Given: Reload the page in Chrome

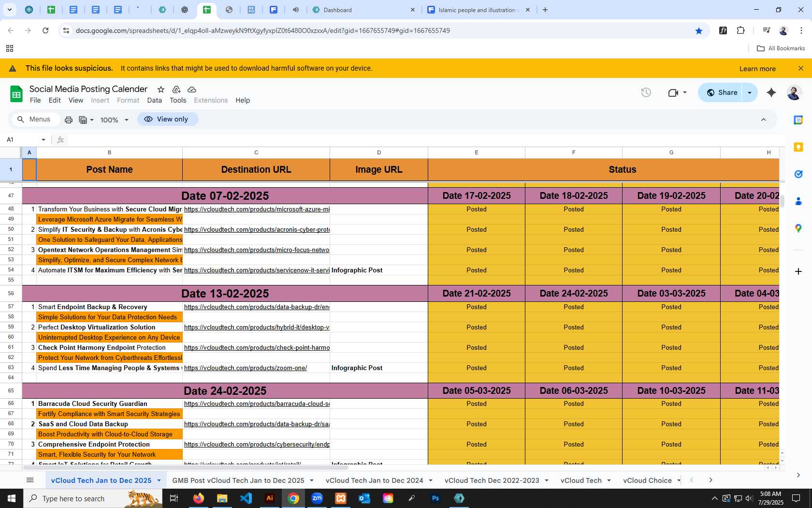Looking at the screenshot, I should [45, 30].
